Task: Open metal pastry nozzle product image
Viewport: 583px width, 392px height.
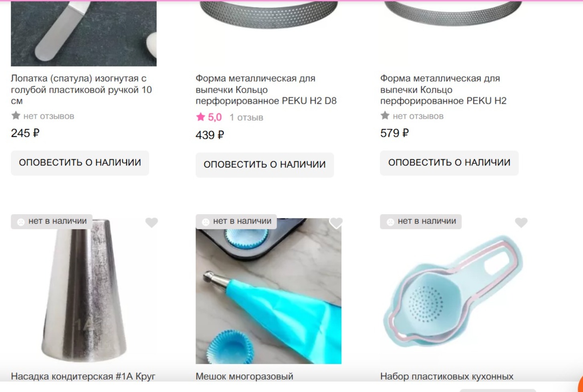Action: (x=84, y=291)
